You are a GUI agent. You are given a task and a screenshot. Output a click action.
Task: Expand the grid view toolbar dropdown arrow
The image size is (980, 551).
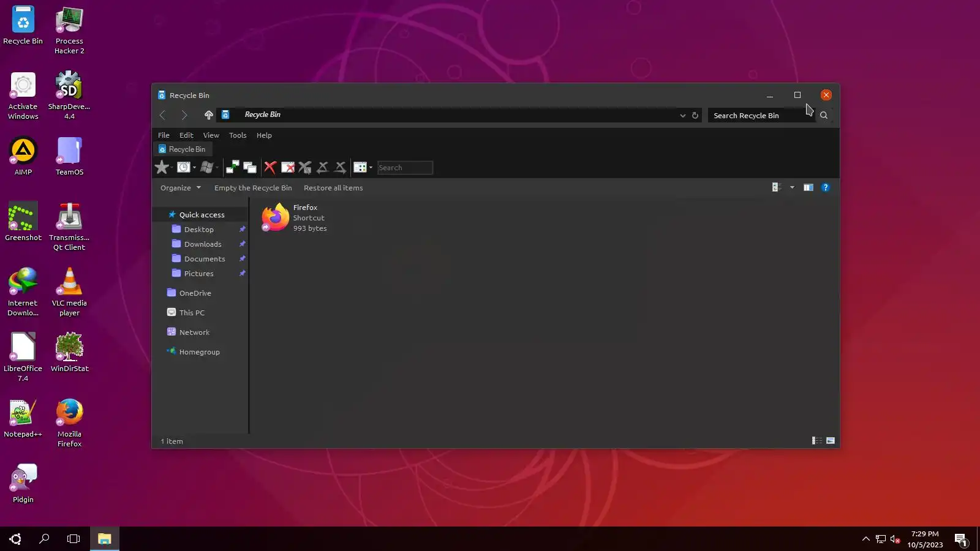(x=371, y=168)
